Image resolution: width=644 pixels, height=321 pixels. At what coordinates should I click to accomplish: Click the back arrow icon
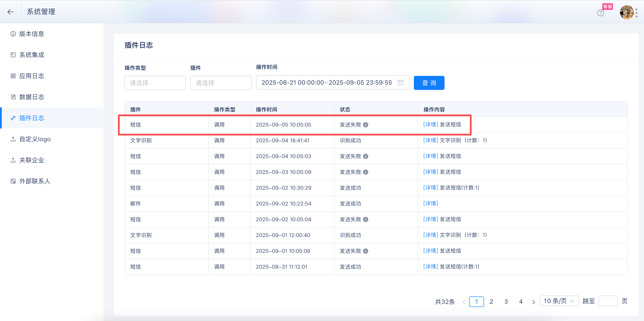coord(11,11)
